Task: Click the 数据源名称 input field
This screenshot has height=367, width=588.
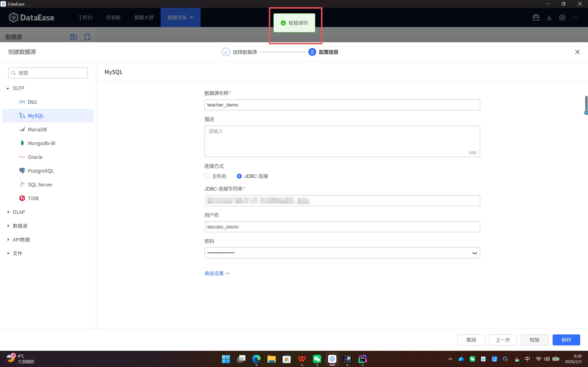Action: [342, 105]
